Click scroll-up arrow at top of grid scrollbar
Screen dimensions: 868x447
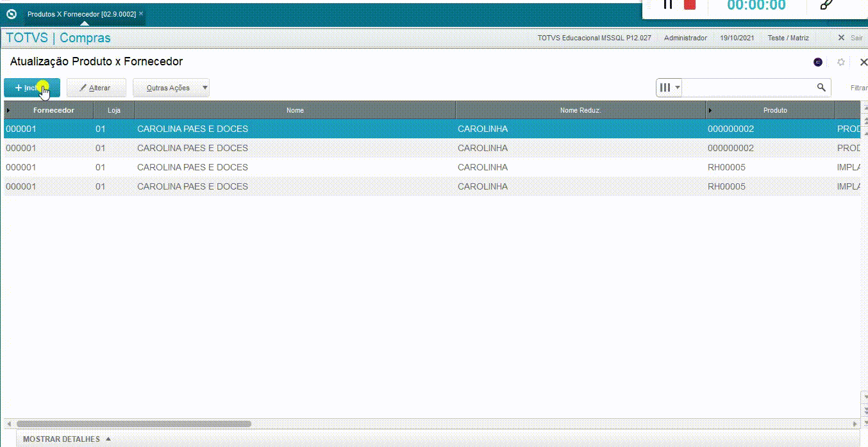click(865, 106)
